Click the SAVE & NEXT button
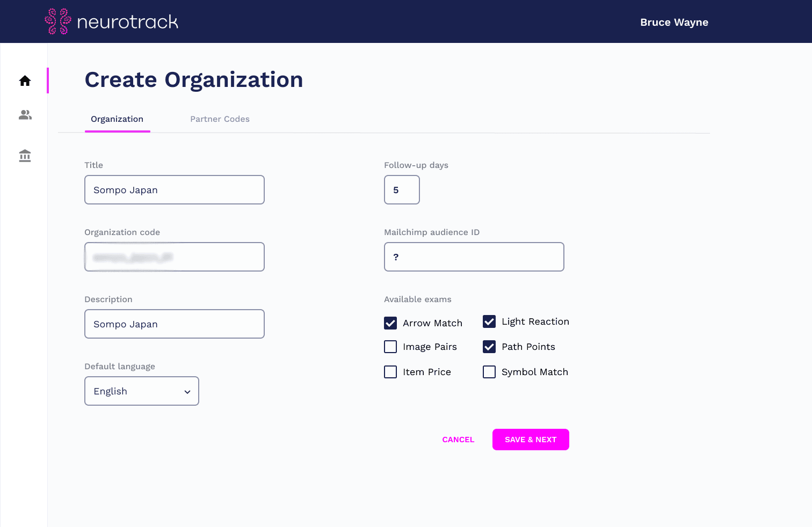Viewport: 812px width, 527px height. click(x=531, y=440)
